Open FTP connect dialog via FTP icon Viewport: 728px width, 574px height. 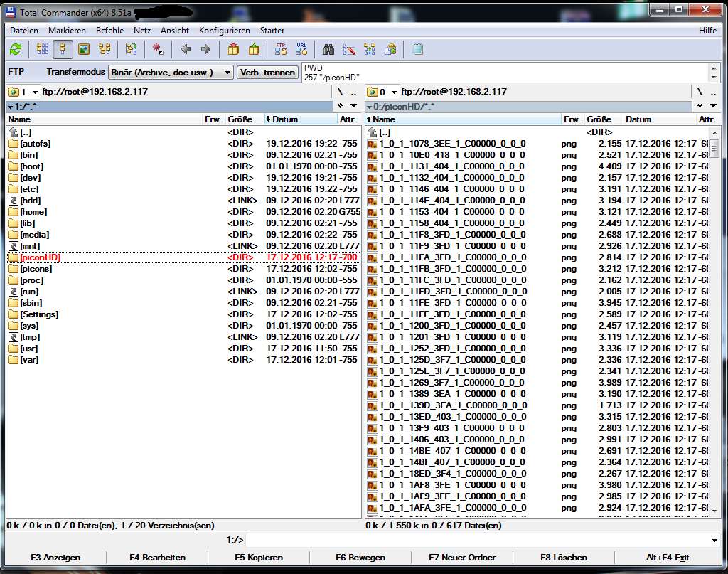pos(280,49)
